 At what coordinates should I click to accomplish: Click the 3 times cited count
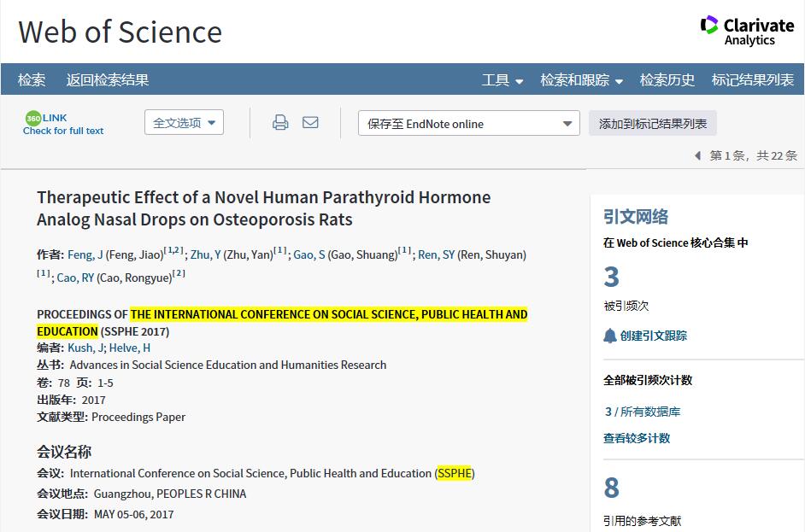pos(612,277)
